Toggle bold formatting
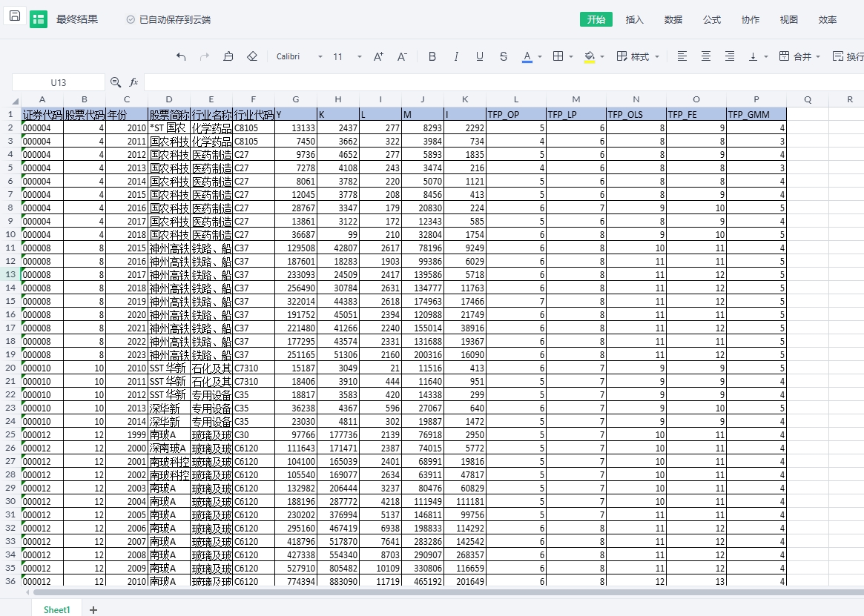This screenshot has width=864, height=616. [x=432, y=56]
